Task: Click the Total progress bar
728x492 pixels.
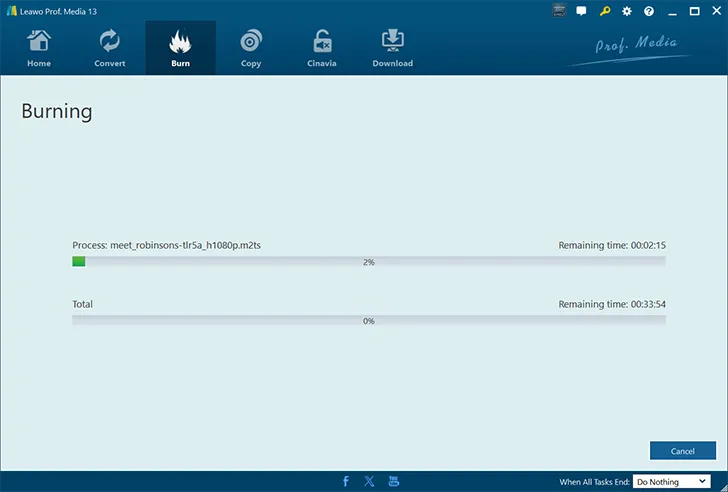Action: pyautogui.click(x=368, y=321)
